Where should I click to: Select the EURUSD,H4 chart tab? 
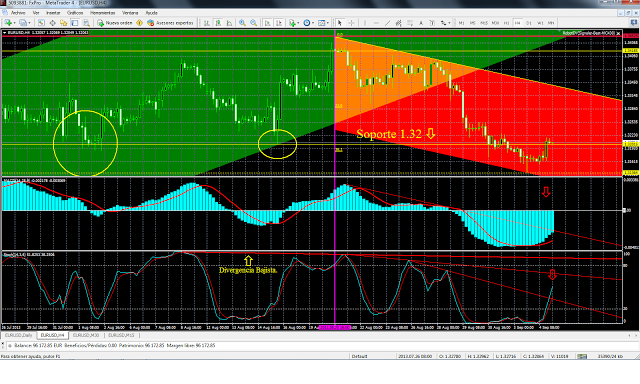tap(52, 335)
